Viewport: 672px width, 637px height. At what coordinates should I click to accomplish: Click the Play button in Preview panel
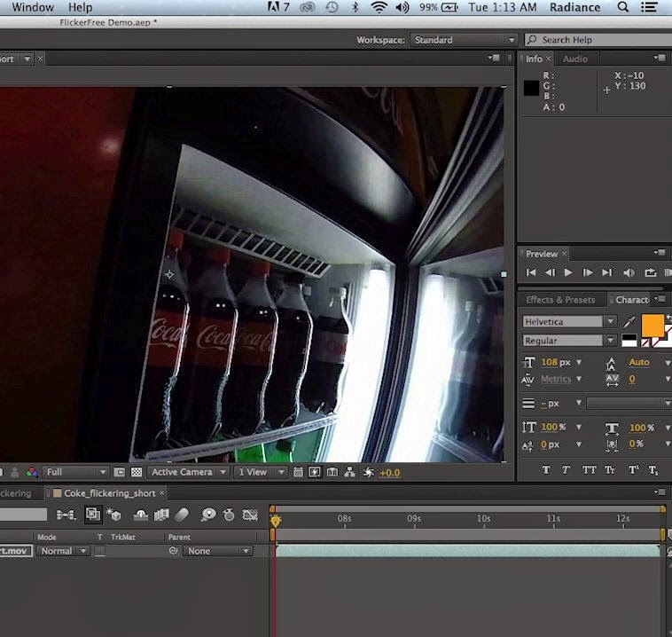click(568, 273)
